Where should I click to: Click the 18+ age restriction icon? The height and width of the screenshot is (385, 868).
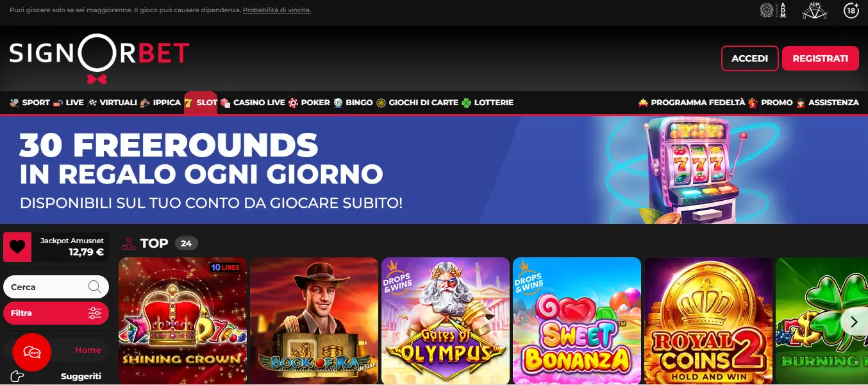pyautogui.click(x=851, y=10)
